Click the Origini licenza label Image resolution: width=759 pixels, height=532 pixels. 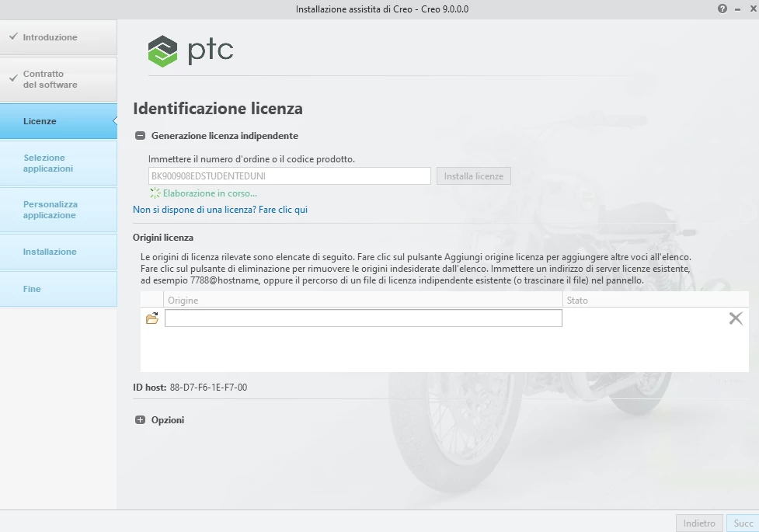click(x=163, y=238)
